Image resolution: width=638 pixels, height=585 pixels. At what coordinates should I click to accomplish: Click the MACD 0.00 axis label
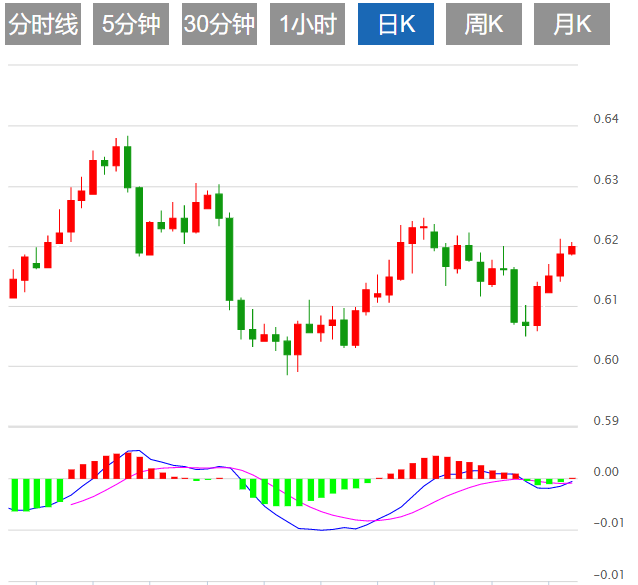pyautogui.click(x=605, y=472)
